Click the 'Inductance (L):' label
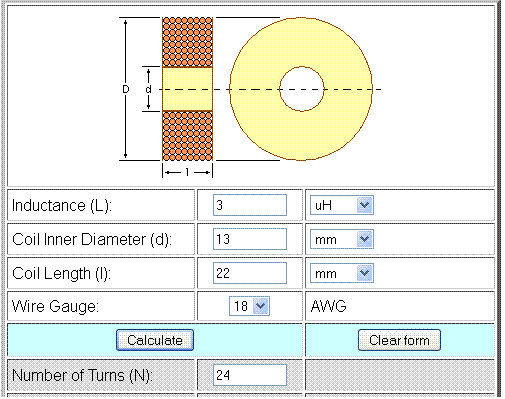Viewport: 505px width, 399px height. coord(62,205)
